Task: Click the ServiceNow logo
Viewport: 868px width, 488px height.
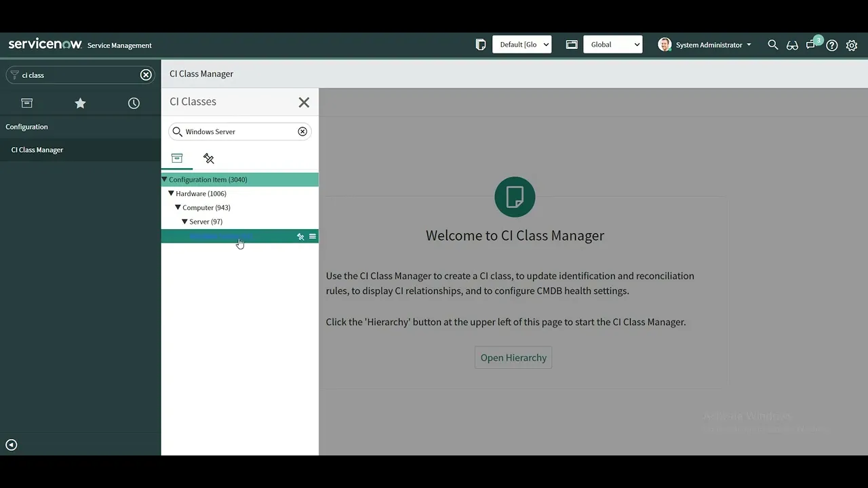Action: point(45,44)
